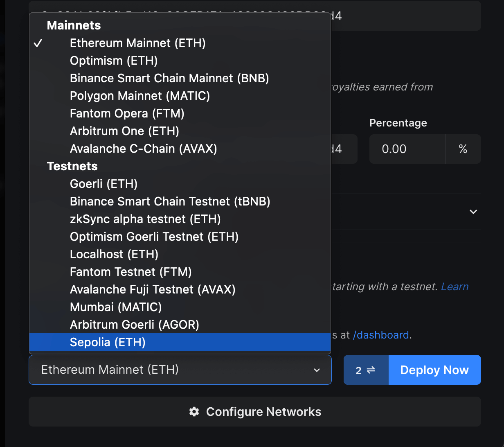Expand the collapsed section via its chevron
Screen dimensions: 504x447
[x=473, y=212]
